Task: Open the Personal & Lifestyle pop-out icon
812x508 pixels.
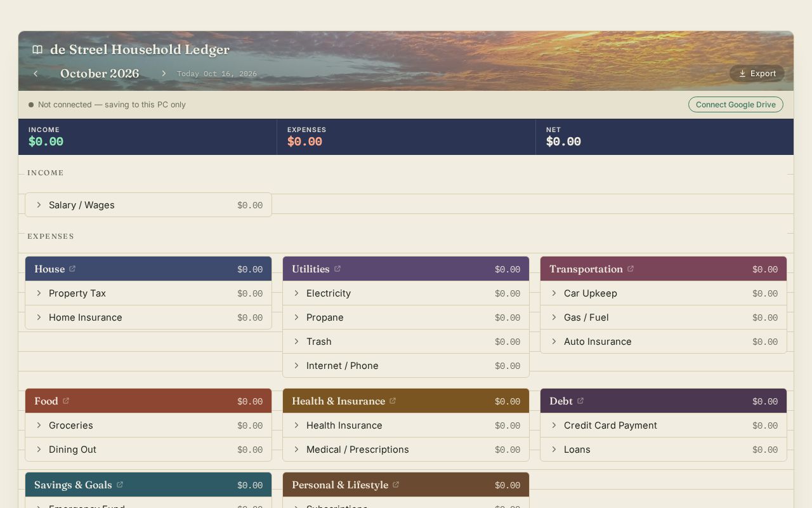Action: [x=396, y=485]
